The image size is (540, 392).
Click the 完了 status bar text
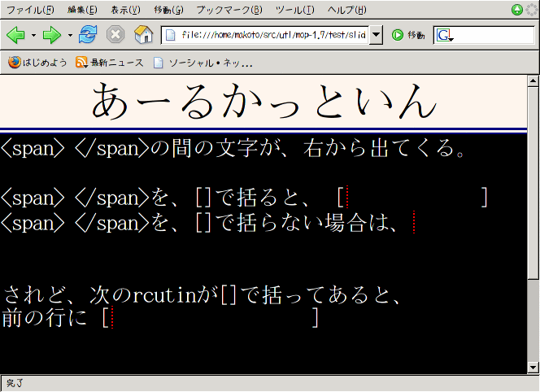[x=15, y=383]
